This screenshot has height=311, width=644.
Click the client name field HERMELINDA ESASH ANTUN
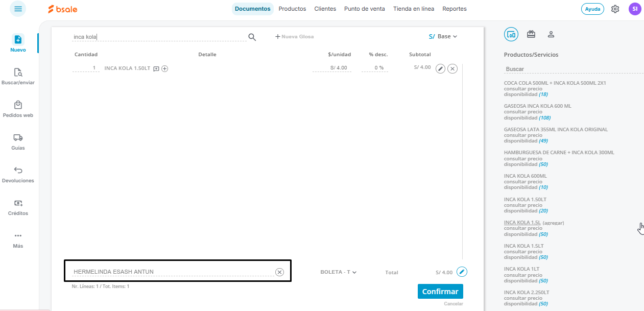tap(173, 272)
